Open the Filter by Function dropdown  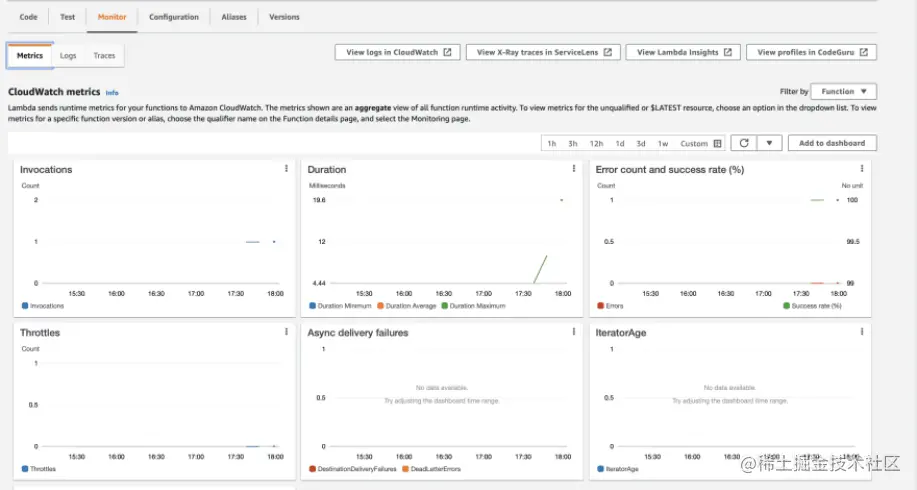tap(843, 91)
